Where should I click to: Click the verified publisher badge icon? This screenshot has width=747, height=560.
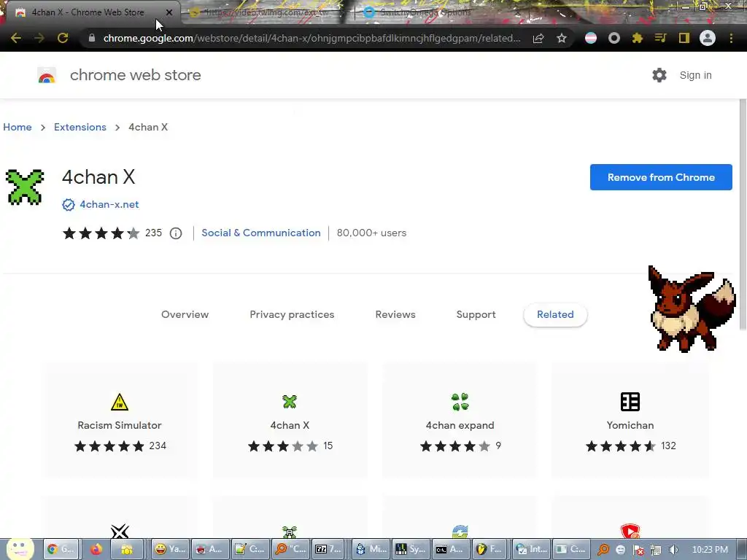point(69,205)
